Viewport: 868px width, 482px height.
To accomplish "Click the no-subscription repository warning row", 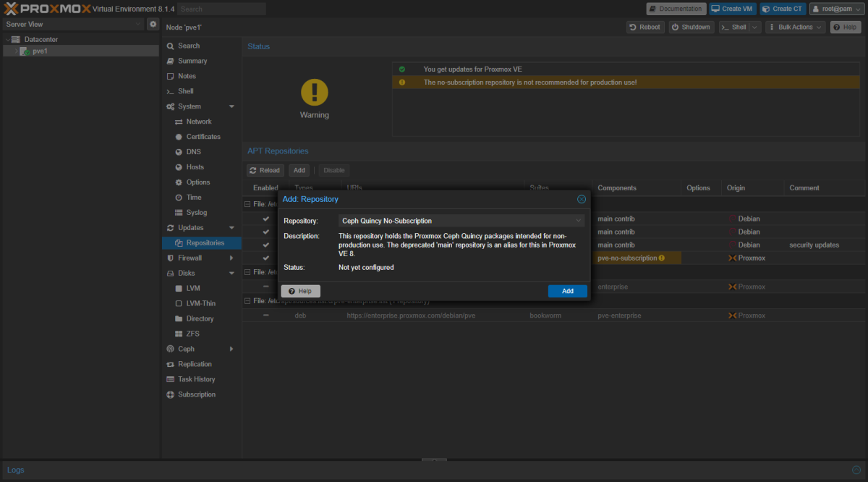I will pyautogui.click(x=626, y=83).
